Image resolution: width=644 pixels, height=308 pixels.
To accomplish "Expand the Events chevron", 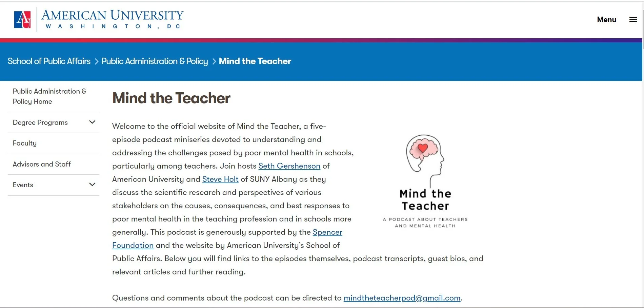I will (x=92, y=185).
